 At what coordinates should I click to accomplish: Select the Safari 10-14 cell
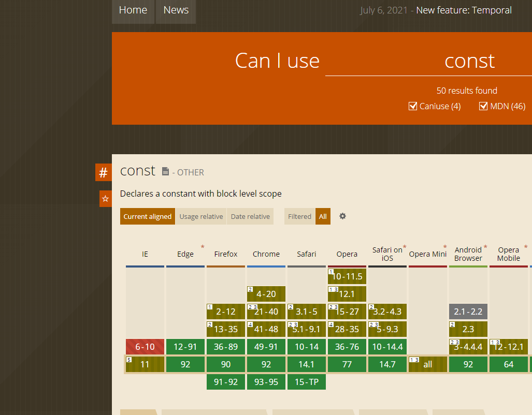[x=306, y=347]
